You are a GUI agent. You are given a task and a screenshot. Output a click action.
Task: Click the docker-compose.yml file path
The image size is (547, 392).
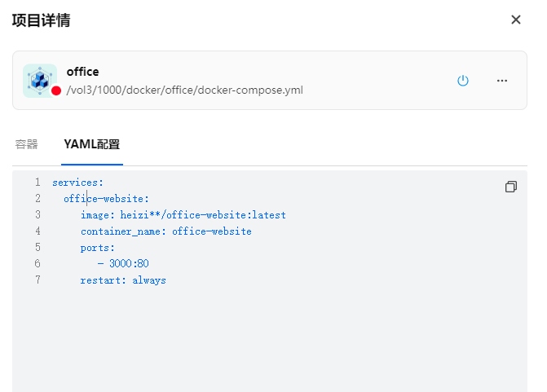coord(184,90)
